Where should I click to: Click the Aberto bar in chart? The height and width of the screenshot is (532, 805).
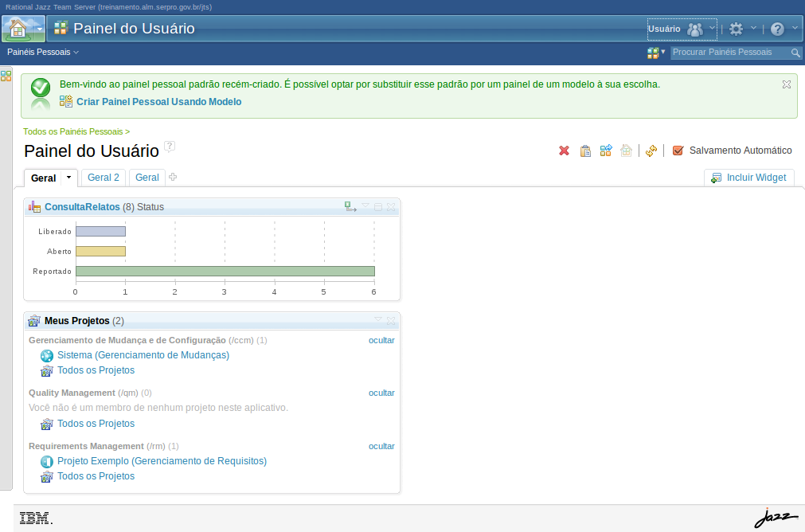click(100, 251)
